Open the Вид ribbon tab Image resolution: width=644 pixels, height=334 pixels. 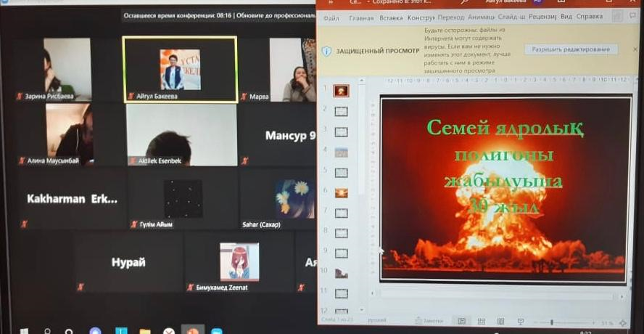point(566,17)
